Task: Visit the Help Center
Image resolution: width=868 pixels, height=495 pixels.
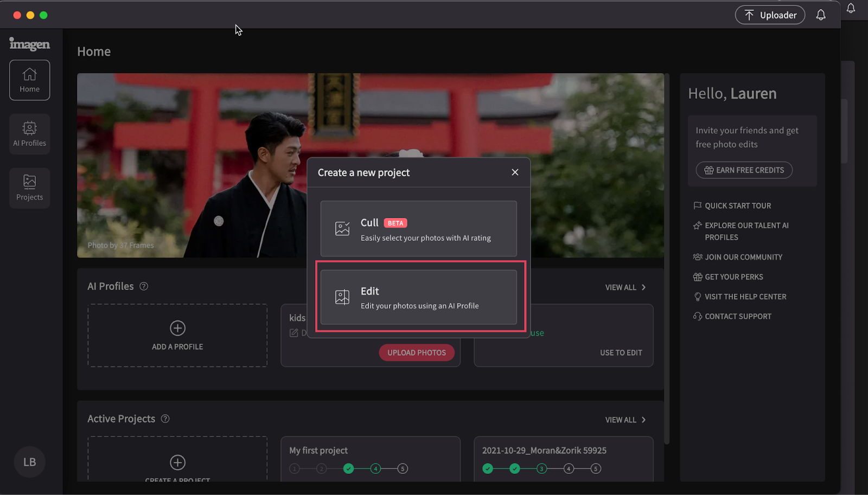Action: pos(745,297)
